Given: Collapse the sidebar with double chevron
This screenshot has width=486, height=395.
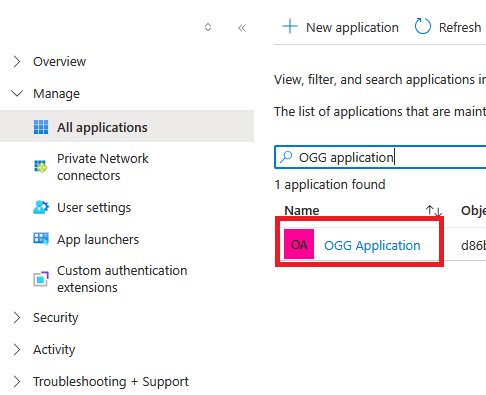Looking at the screenshot, I should (x=242, y=28).
